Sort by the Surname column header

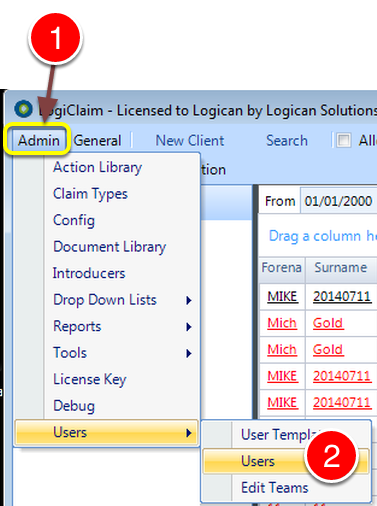(x=341, y=267)
